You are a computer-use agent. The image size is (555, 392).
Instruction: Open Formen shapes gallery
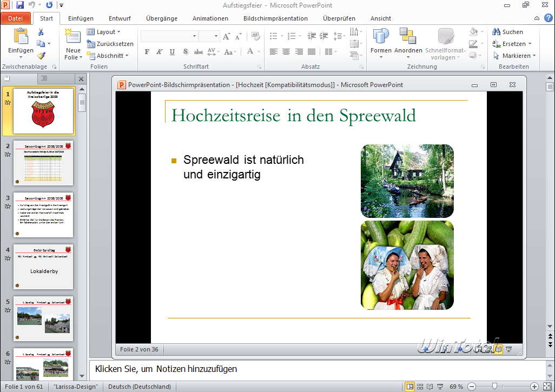[x=381, y=43]
